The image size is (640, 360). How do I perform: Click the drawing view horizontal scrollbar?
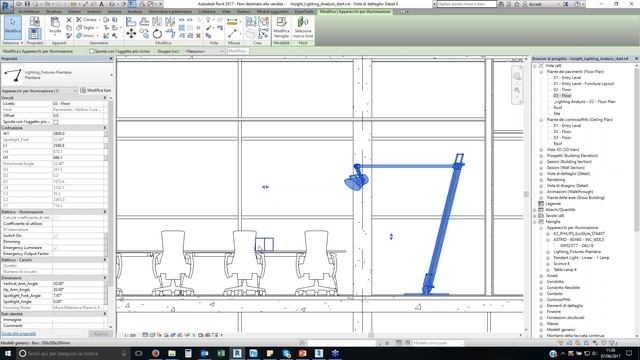[371, 335]
